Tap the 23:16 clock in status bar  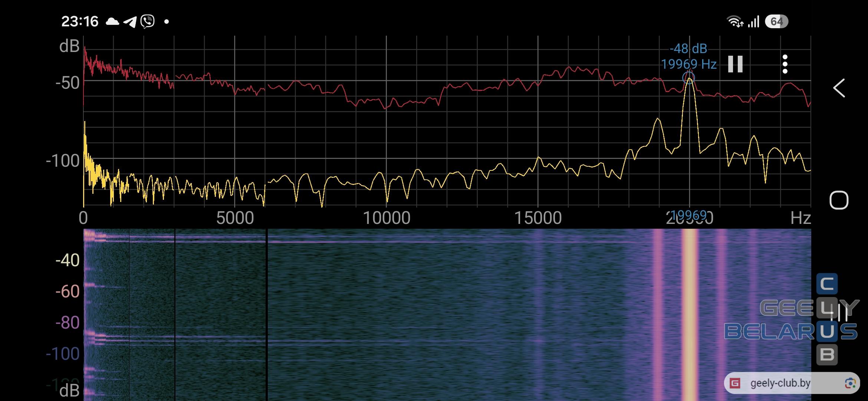click(80, 22)
